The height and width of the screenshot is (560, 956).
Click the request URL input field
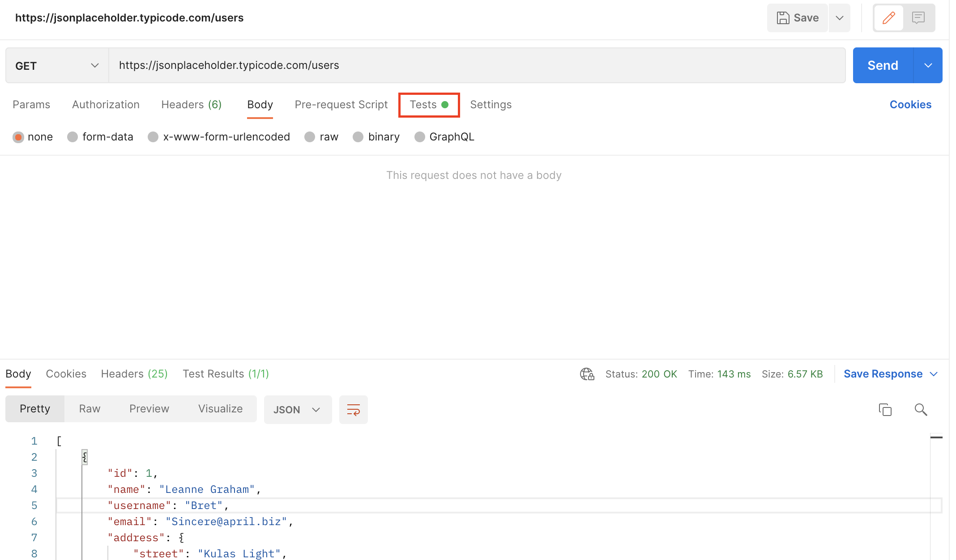coord(477,65)
